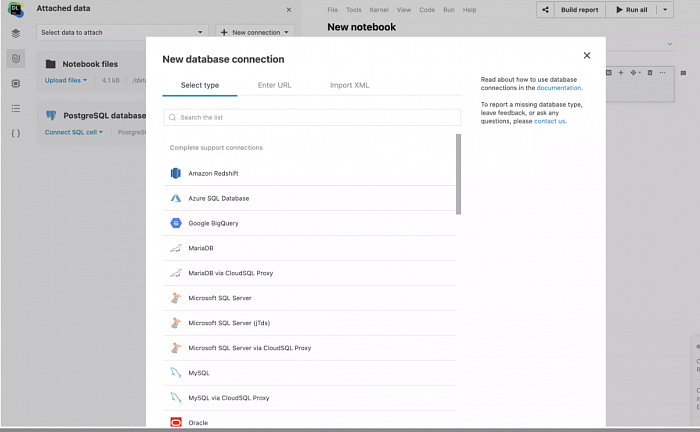Expand the chevron below the notebook toolbar
The width and height of the screenshot is (700, 432).
click(x=670, y=44)
